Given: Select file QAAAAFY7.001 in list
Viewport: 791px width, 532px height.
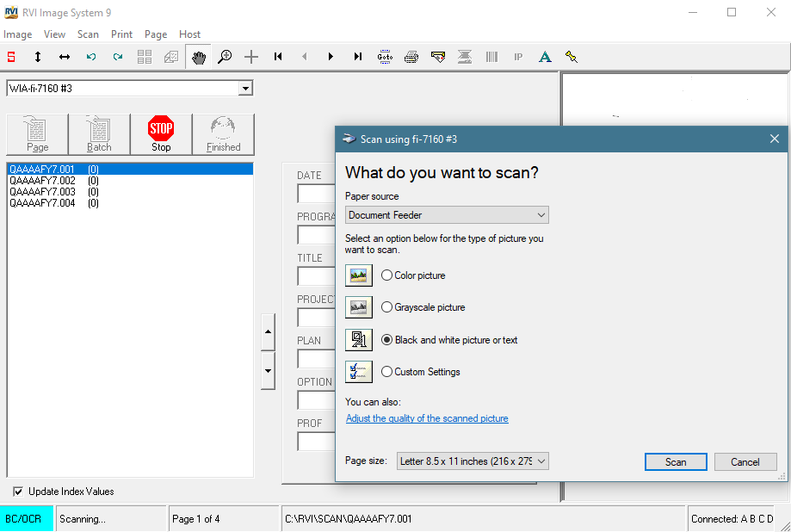Looking at the screenshot, I should tap(130, 169).
